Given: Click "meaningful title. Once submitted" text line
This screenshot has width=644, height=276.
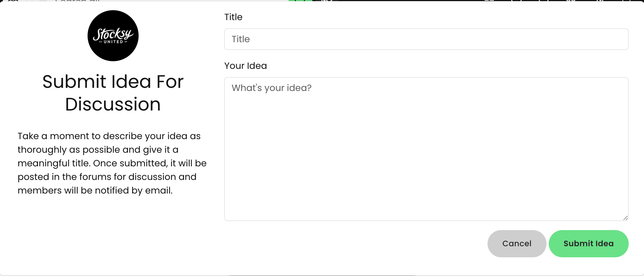Looking at the screenshot, I should point(112,163).
